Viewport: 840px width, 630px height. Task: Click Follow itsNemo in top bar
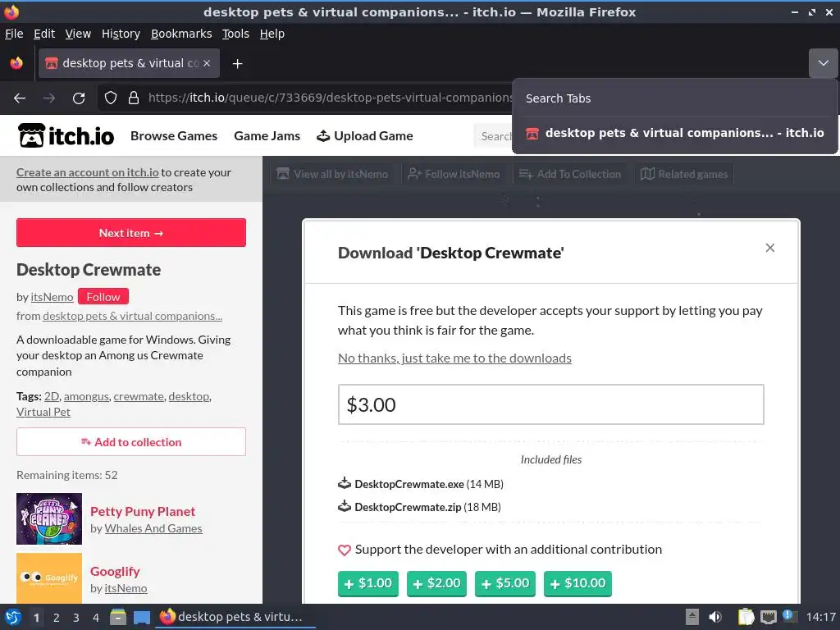point(454,174)
